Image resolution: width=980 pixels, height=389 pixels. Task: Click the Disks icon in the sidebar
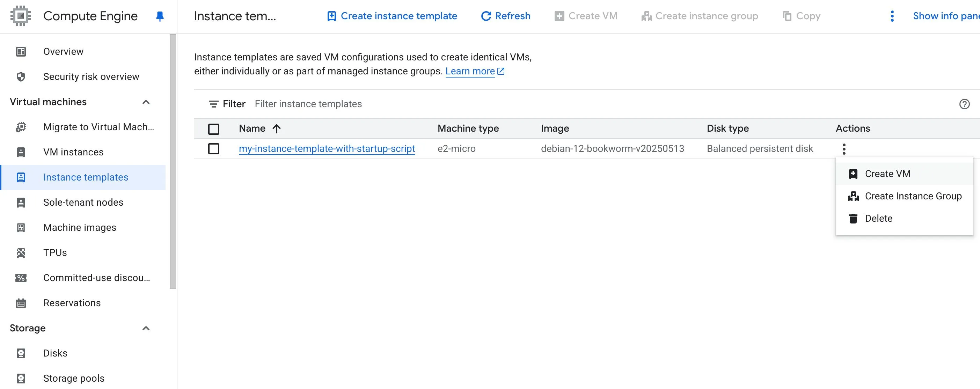click(21, 353)
